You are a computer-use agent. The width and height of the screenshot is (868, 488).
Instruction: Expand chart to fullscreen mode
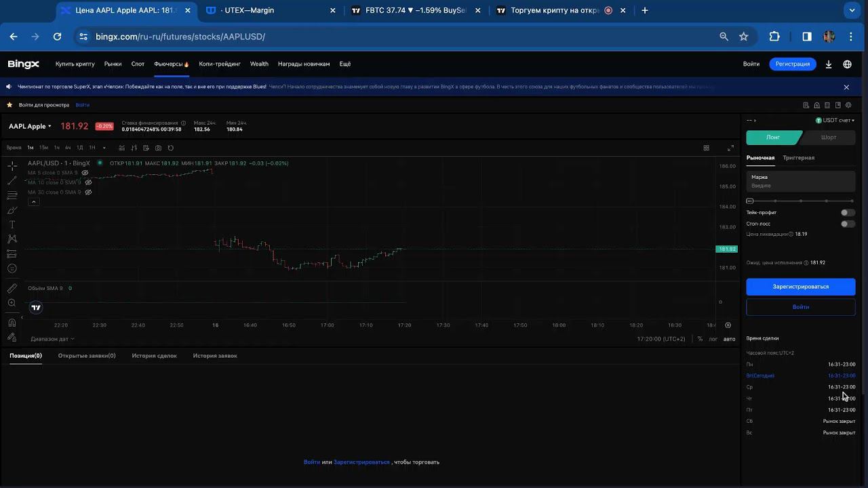[730, 148]
